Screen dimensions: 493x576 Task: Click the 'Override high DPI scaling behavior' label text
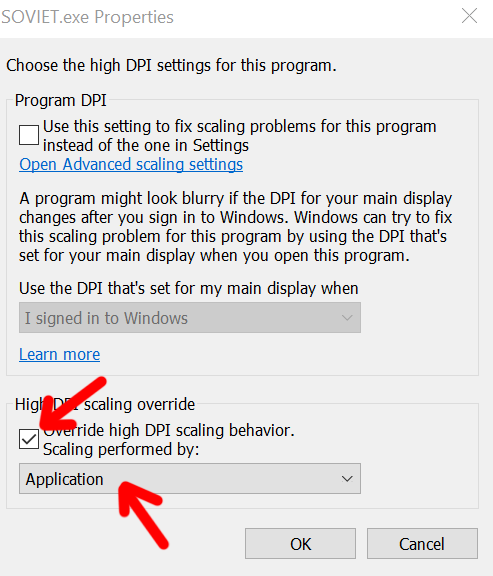(169, 430)
